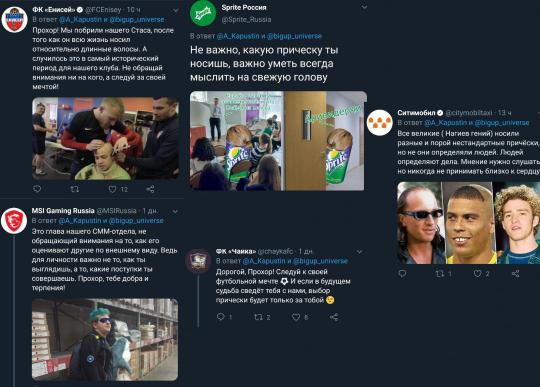This screenshot has width=540, height=387.
Task: Open the Sprite Russia tweet options chevron
Action: point(364,7)
